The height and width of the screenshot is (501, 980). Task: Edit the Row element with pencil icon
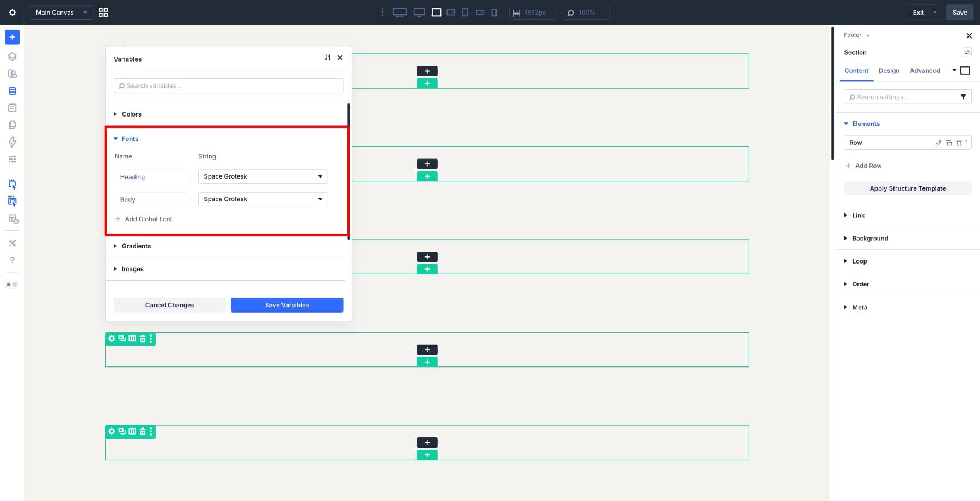(x=938, y=143)
